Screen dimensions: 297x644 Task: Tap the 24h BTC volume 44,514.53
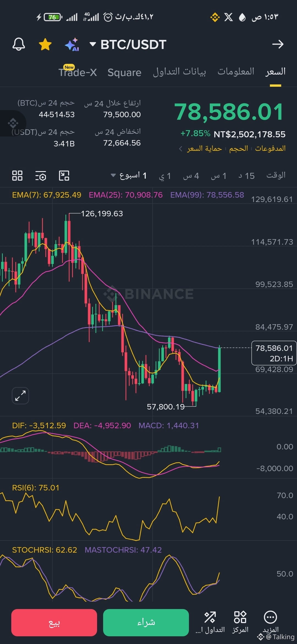pos(57,114)
